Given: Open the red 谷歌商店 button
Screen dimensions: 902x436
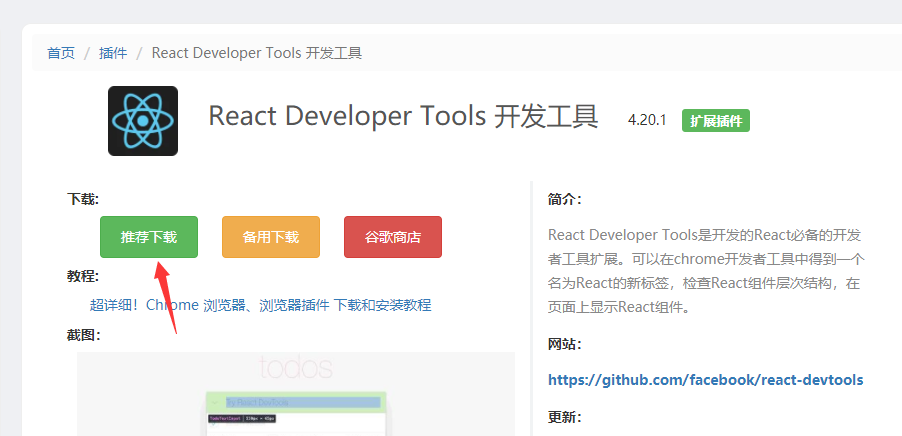Looking at the screenshot, I should click(393, 237).
